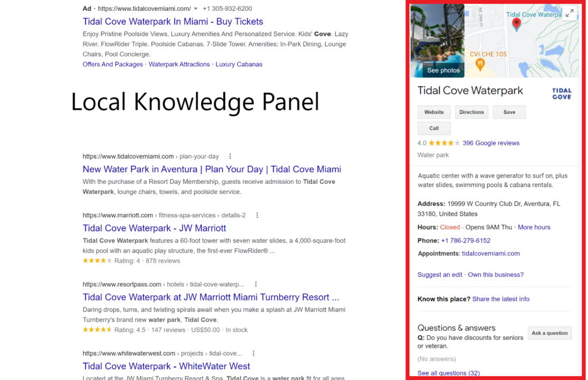Click the ad phone number +1 305-932-6200
Viewport: 588px width, 380px height.
point(227,9)
